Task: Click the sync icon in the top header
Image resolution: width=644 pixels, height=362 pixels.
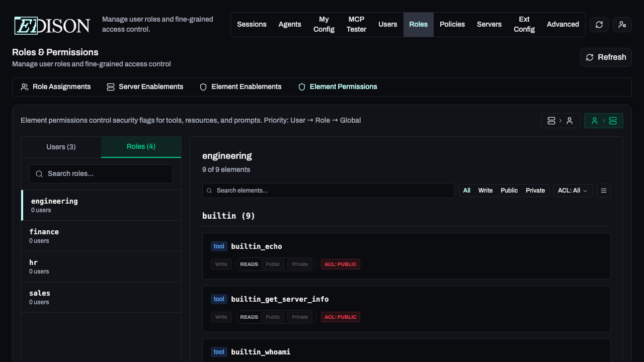Action: point(599,24)
